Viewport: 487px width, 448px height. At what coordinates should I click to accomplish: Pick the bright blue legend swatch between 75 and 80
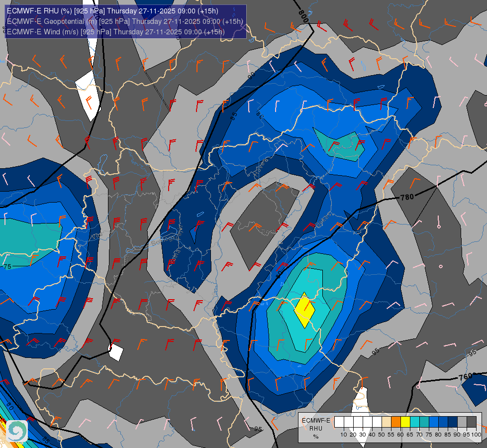pyautogui.click(x=434, y=422)
